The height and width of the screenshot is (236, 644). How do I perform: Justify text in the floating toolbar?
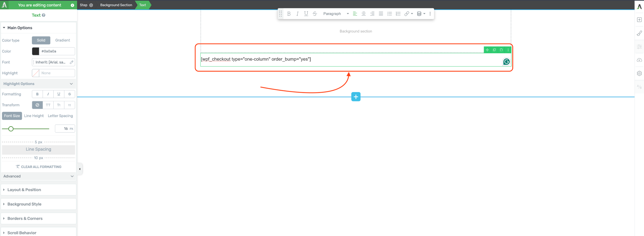pyautogui.click(x=381, y=14)
